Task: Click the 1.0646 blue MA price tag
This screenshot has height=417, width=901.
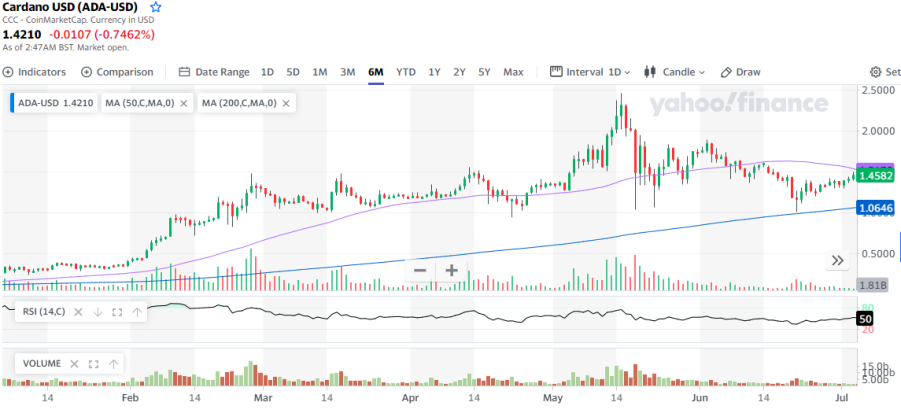Action: click(877, 208)
